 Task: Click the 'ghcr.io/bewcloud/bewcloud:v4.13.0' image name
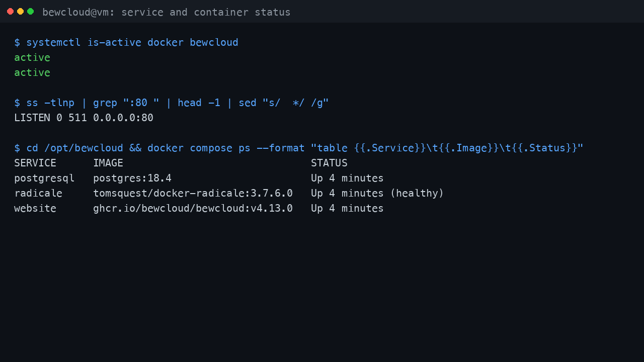(x=193, y=209)
